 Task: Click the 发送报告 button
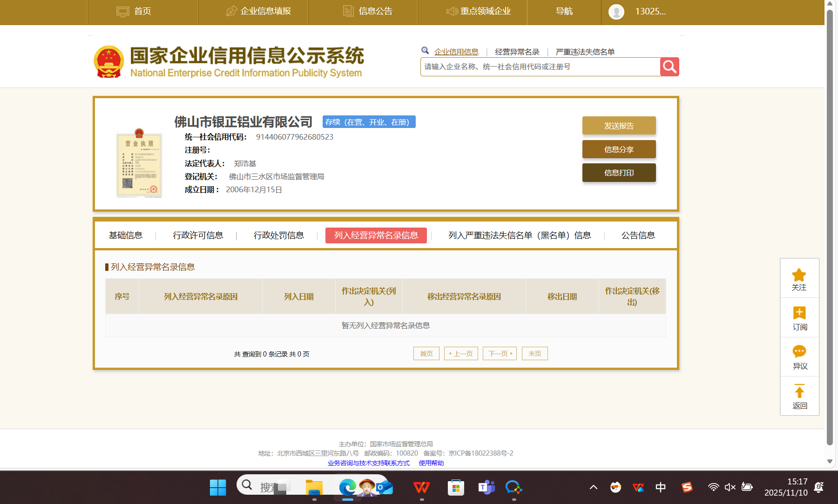click(x=619, y=126)
